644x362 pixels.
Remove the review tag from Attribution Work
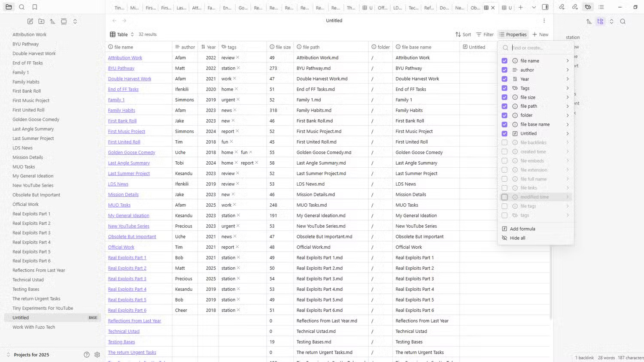click(x=238, y=57)
